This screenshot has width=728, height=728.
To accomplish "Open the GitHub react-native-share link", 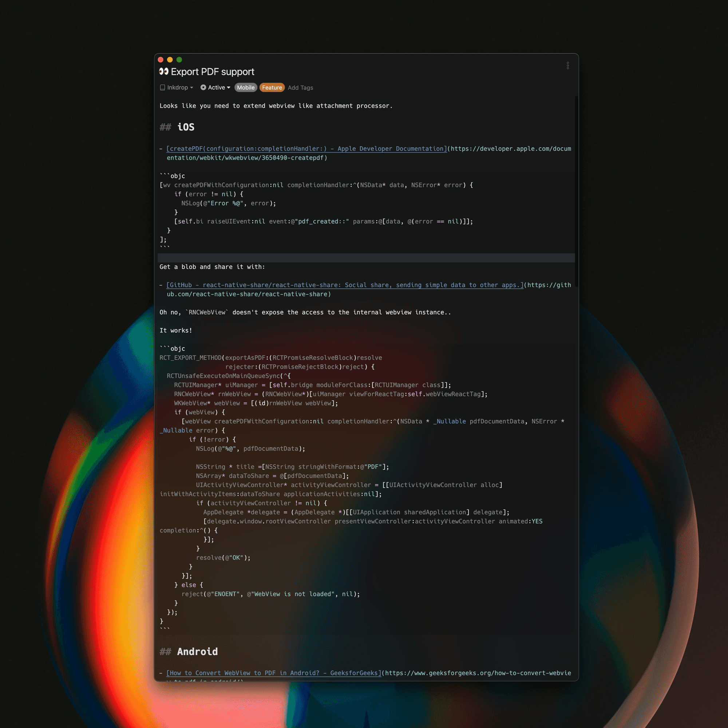I will tap(345, 285).
